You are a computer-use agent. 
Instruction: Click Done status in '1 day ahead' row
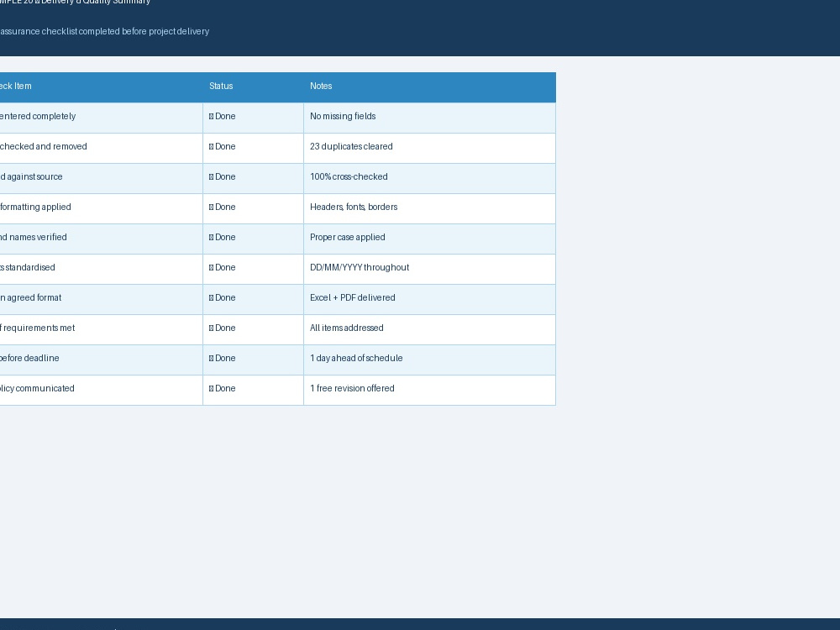tap(253, 360)
